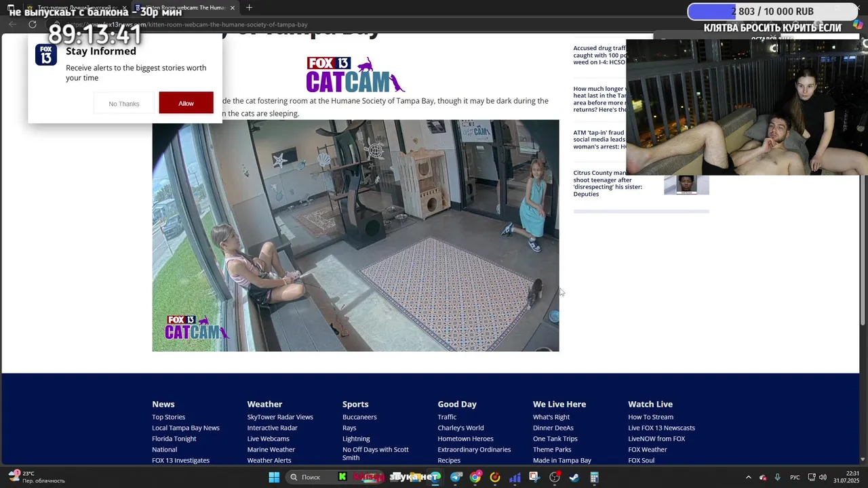Open the National footer link
Image resolution: width=868 pixels, height=488 pixels.
coord(164,449)
